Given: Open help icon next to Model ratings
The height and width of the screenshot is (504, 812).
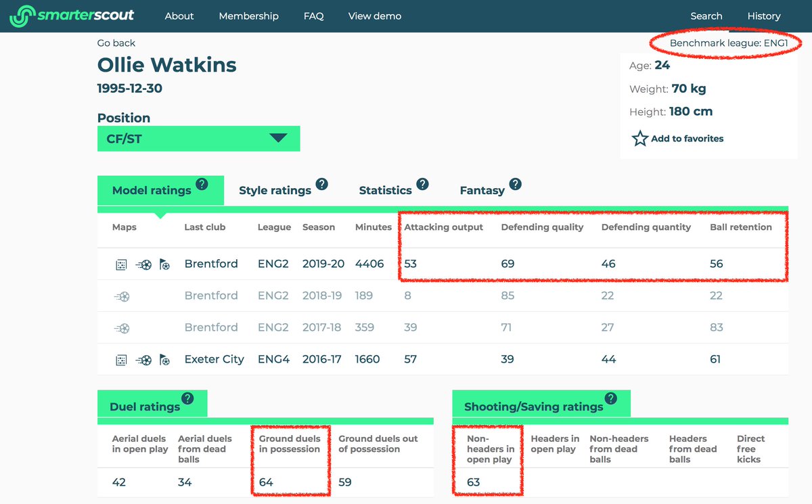Looking at the screenshot, I should [202, 184].
